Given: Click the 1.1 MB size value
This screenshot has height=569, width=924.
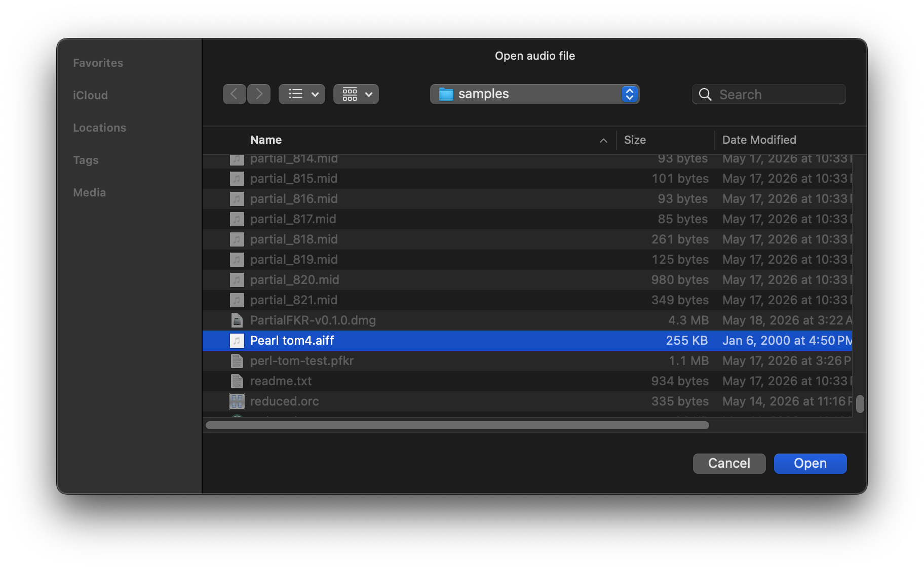Looking at the screenshot, I should (x=689, y=361).
